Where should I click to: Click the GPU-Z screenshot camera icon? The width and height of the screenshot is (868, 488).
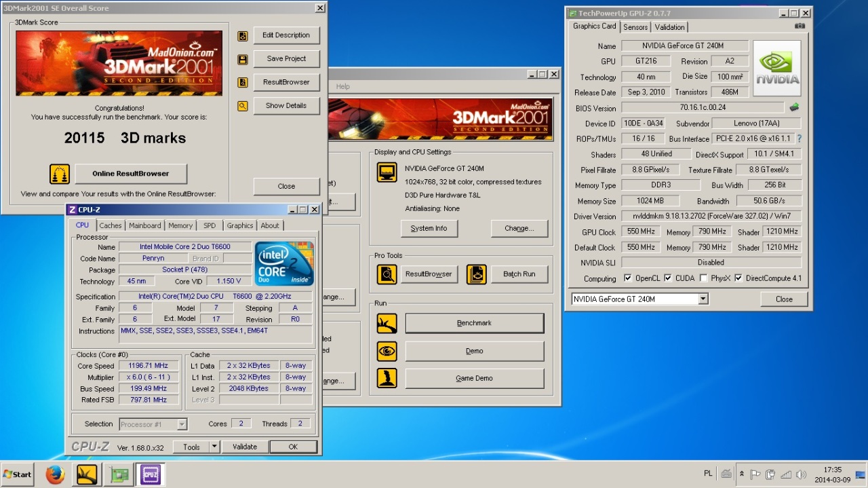pyautogui.click(x=800, y=26)
